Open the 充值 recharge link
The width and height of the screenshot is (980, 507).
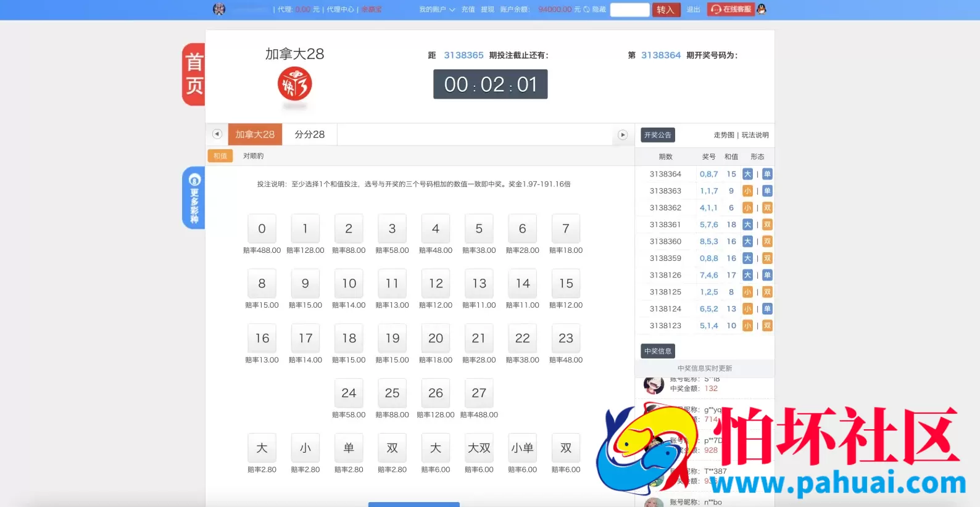468,9
